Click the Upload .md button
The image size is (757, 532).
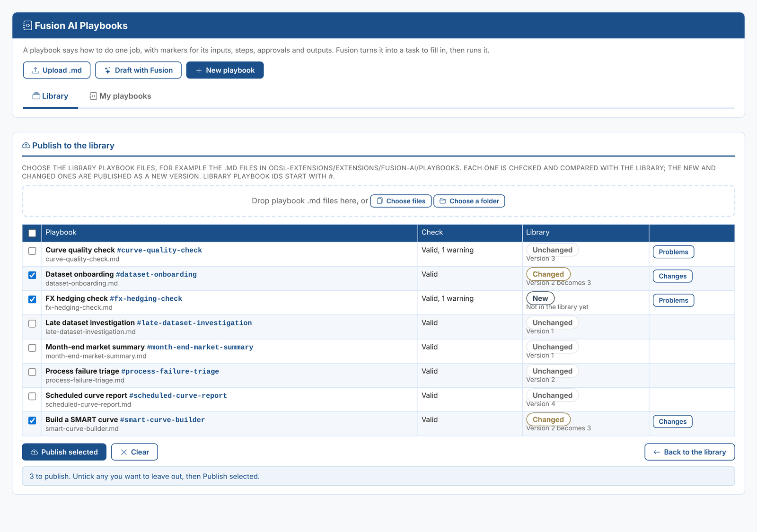(x=57, y=70)
